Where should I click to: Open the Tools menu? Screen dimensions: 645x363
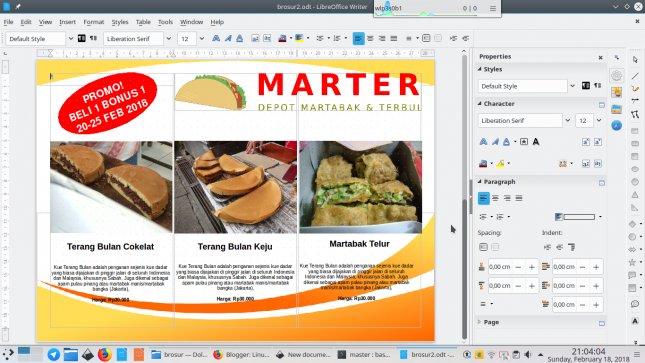click(x=165, y=22)
